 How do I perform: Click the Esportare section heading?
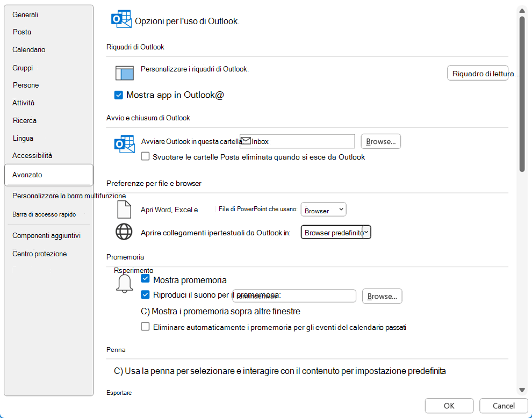[x=119, y=393]
